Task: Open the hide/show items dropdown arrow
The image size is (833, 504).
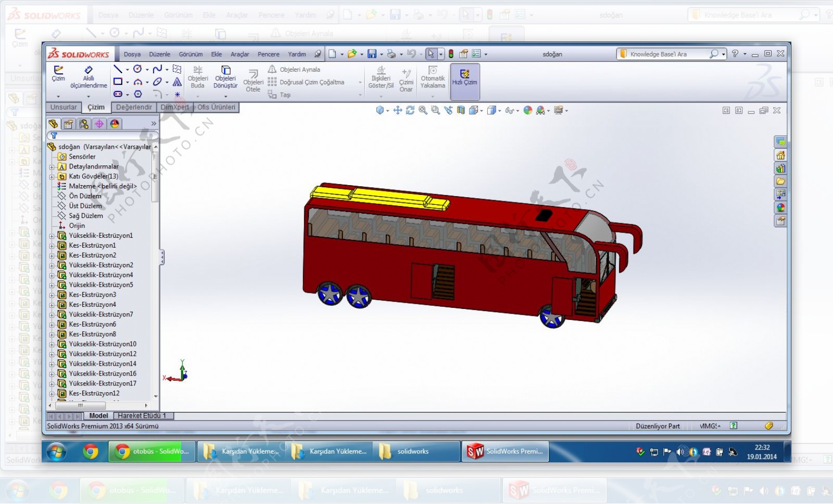Action: pos(518,111)
